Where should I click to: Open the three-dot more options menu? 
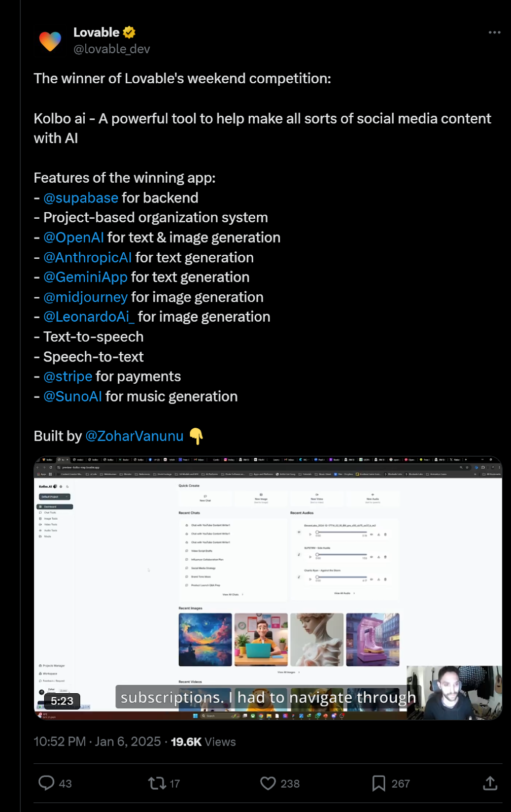494,32
